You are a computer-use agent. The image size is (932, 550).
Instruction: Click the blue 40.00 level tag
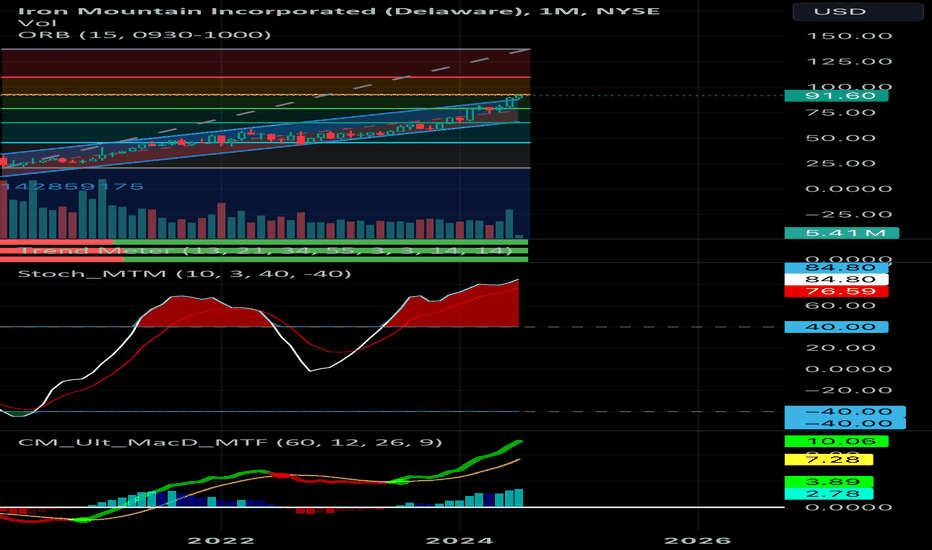836,327
